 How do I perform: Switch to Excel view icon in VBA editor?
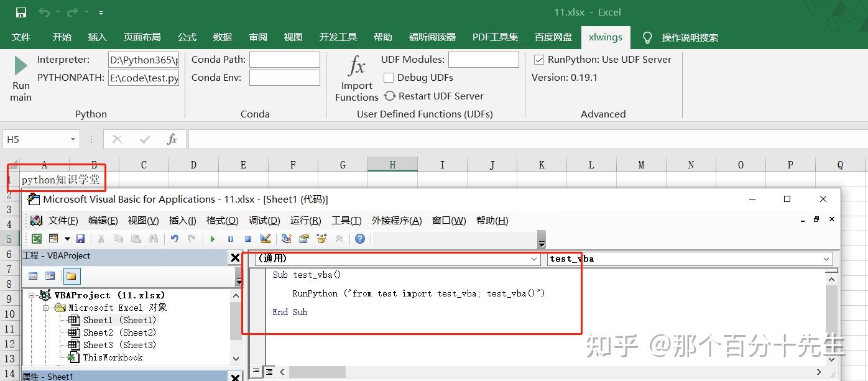[36, 238]
